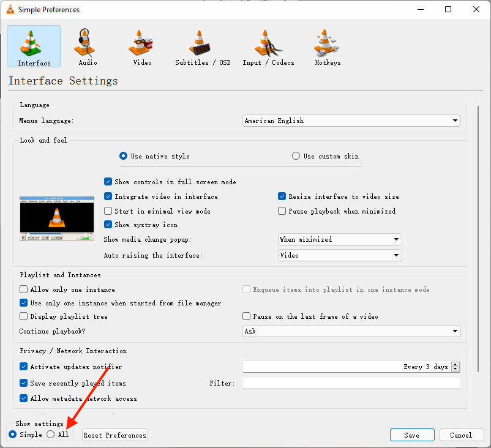The height and width of the screenshot is (448, 491).
Task: Open the Interface preferences category
Action: [x=34, y=47]
